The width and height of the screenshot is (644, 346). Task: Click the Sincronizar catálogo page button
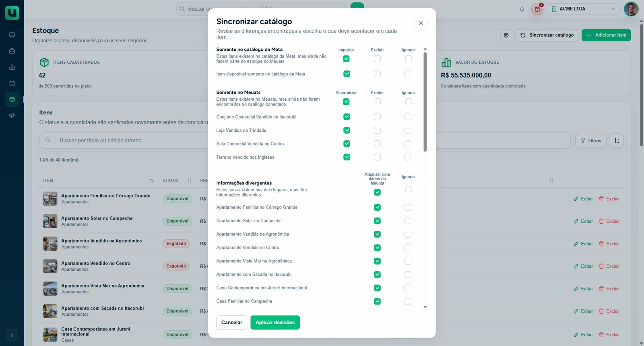click(547, 35)
